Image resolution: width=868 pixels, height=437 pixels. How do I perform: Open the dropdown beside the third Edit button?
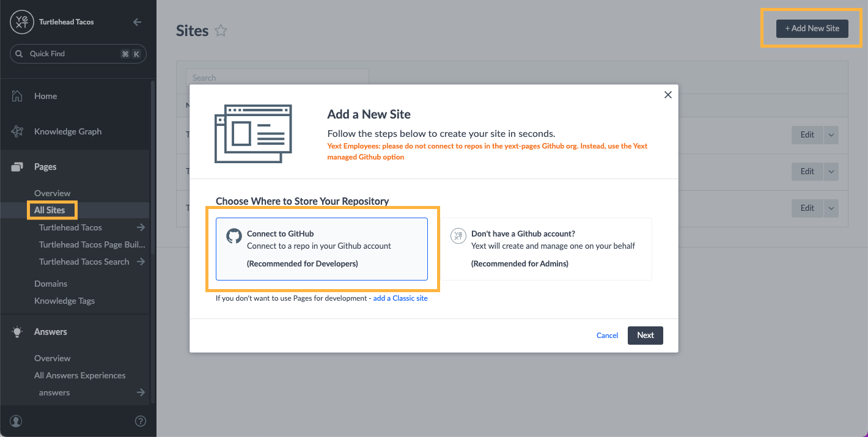coord(831,208)
